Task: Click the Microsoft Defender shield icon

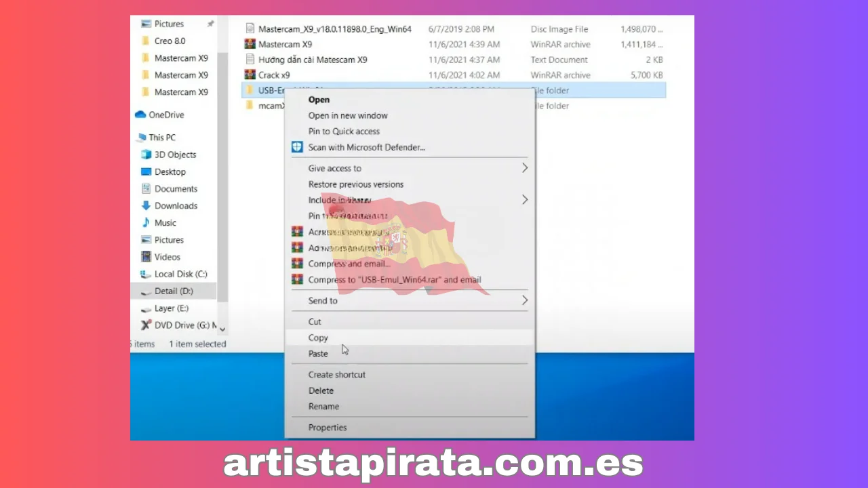Action: [297, 147]
